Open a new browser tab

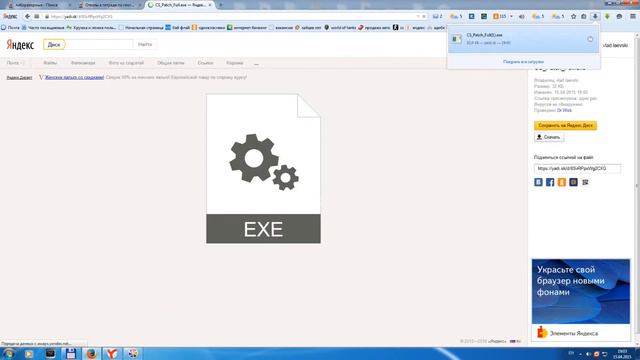(x=221, y=5)
